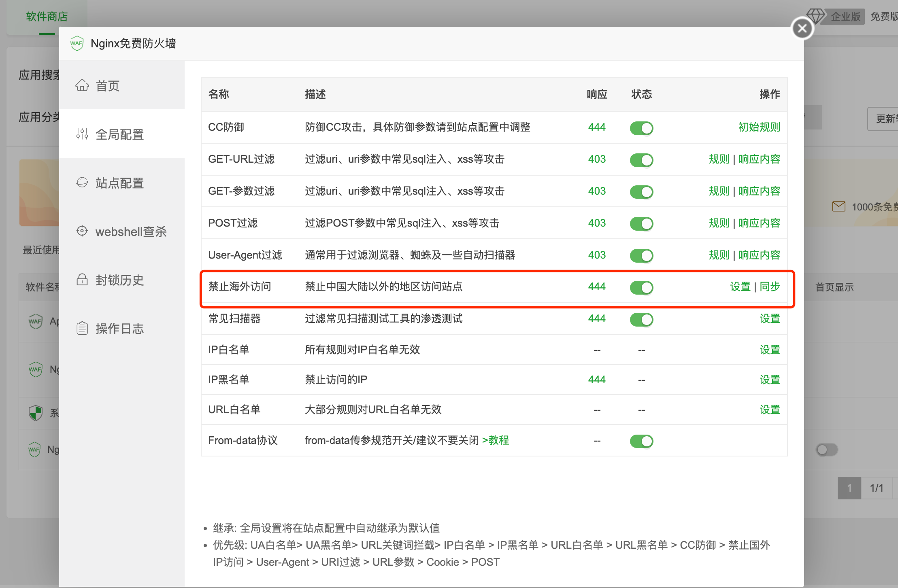Click the target icon next to webshell查杀

tap(82, 231)
